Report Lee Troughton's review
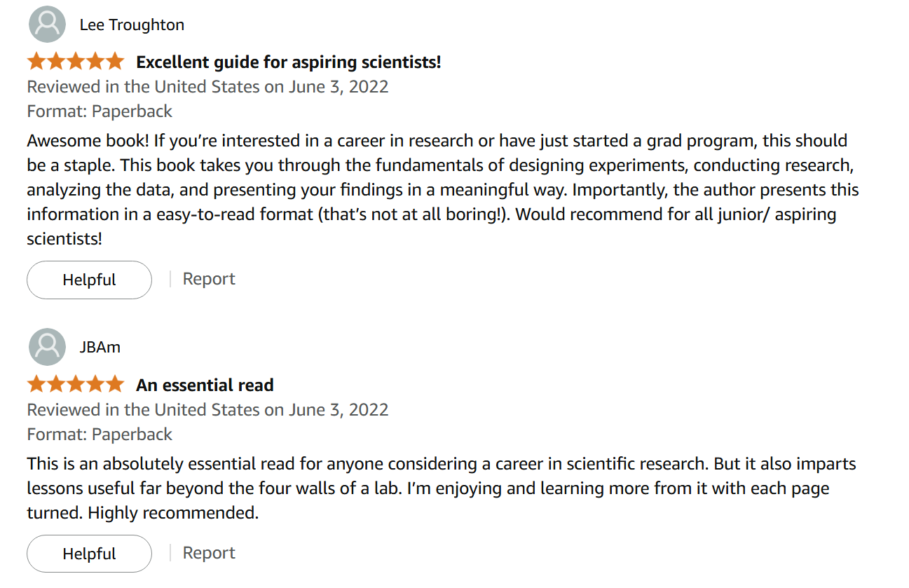909x588 pixels. click(209, 279)
